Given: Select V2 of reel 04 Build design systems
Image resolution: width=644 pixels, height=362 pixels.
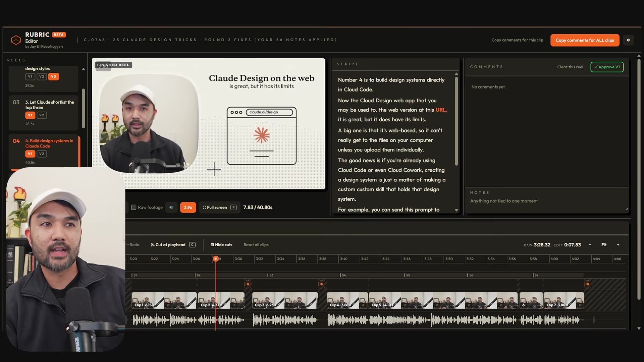Looking at the screenshot, I should click(42, 154).
